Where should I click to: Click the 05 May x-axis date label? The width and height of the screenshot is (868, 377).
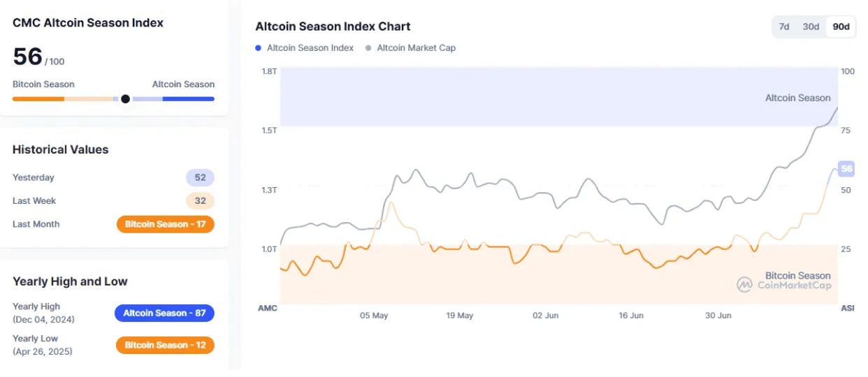374,316
